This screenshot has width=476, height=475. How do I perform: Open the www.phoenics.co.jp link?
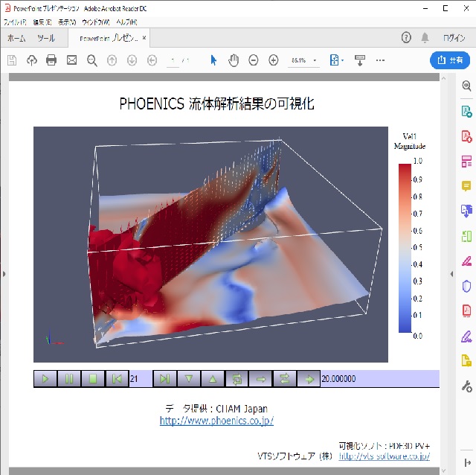tap(216, 421)
